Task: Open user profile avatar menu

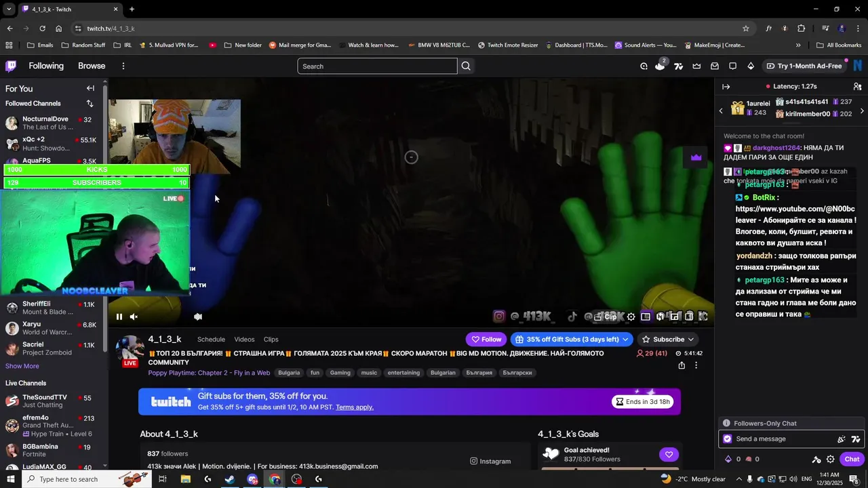Action: tap(858, 66)
